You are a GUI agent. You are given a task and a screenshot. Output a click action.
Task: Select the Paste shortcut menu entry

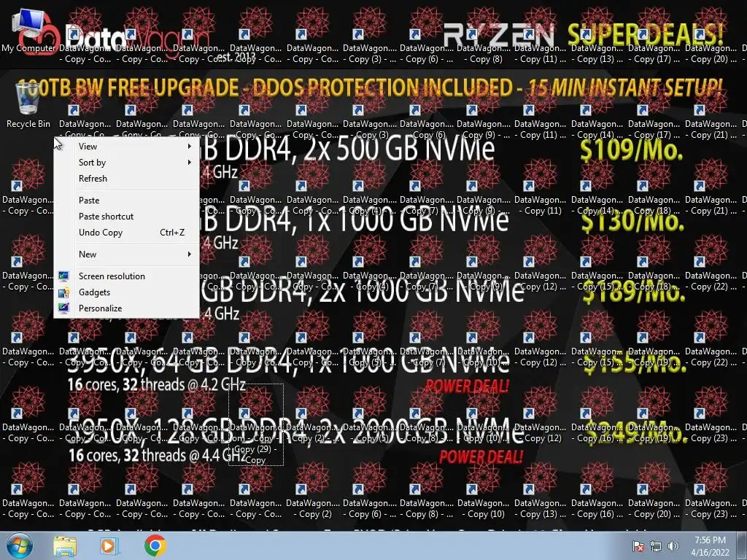point(126,217)
